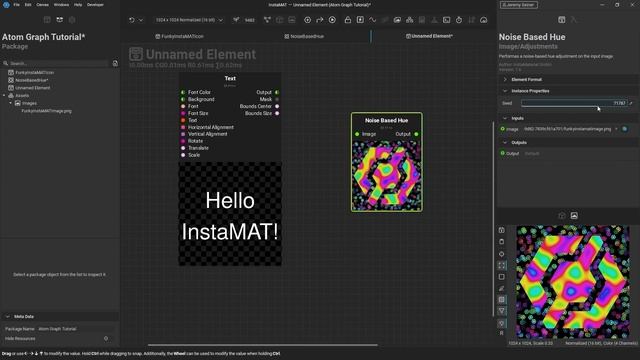Image resolution: width=640 pixels, height=360 pixels.
Task: Click the undo arrow in the toolbar
Action: click(x=131, y=20)
